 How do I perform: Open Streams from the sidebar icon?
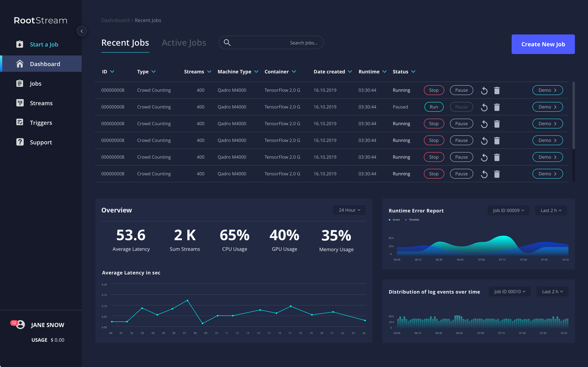pyautogui.click(x=20, y=103)
